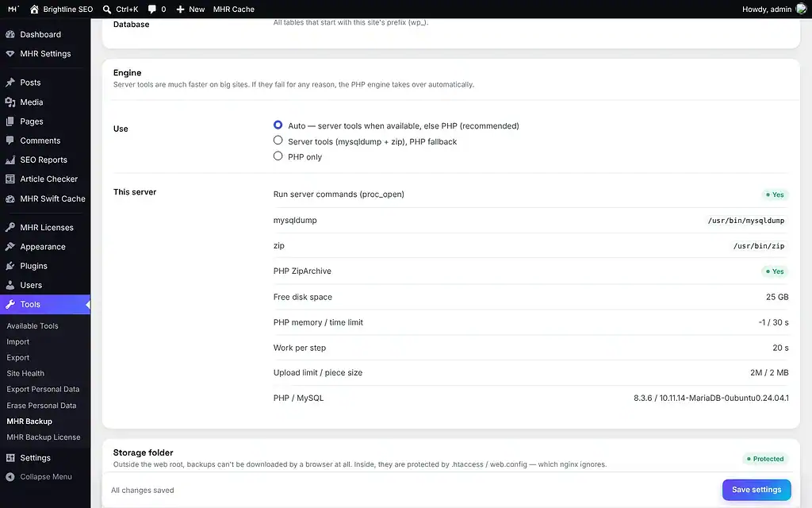Select Server tools (mysqldump + zip) option
The image size is (812, 508).
[278, 140]
